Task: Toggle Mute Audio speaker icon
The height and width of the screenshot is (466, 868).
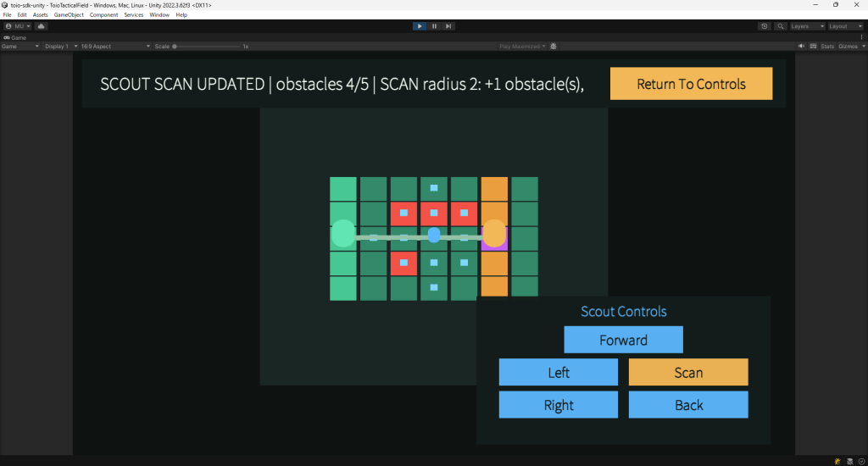Action: [x=801, y=47]
